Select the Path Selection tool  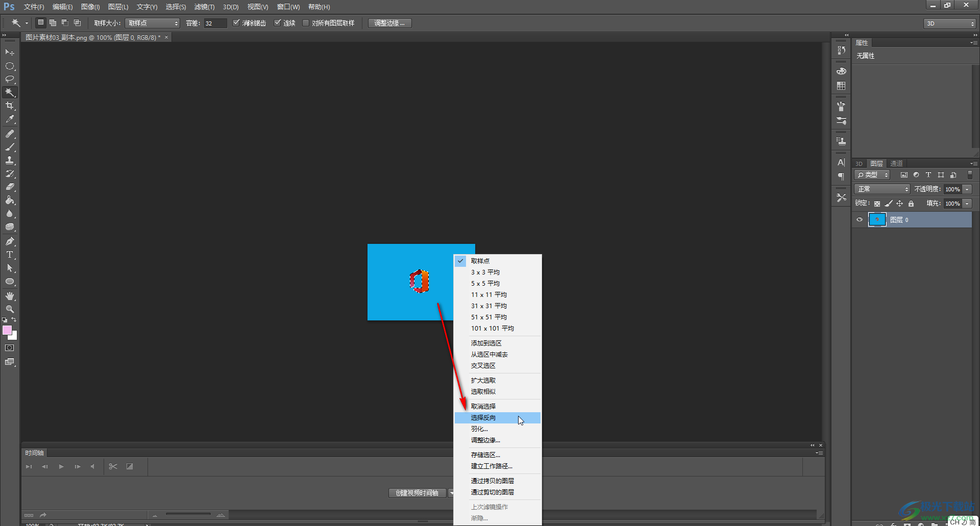(x=10, y=268)
